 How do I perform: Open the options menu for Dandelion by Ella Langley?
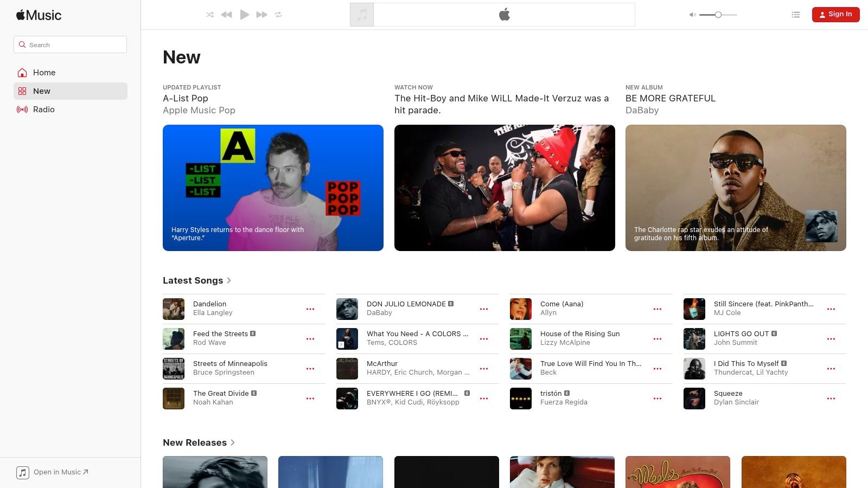click(310, 309)
